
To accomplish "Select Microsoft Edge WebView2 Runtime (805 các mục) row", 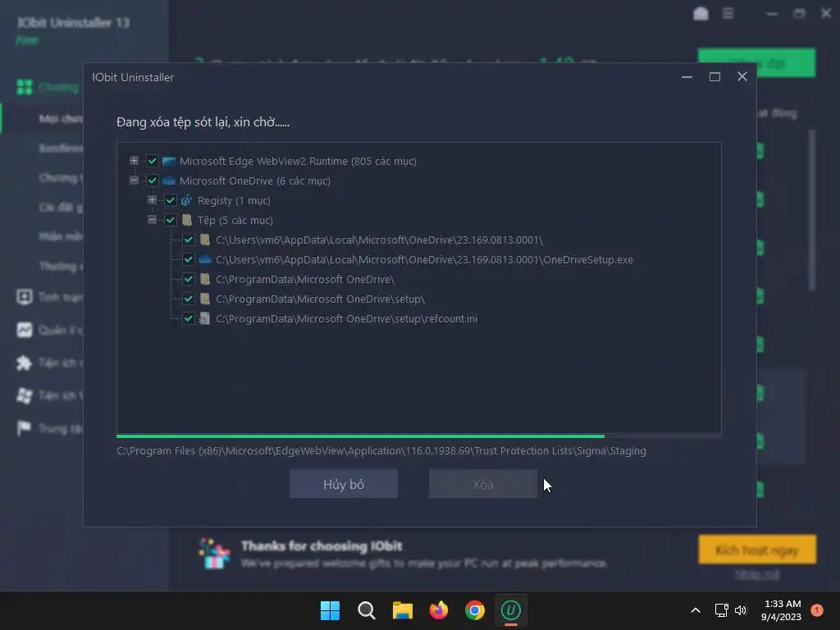I will [x=298, y=161].
